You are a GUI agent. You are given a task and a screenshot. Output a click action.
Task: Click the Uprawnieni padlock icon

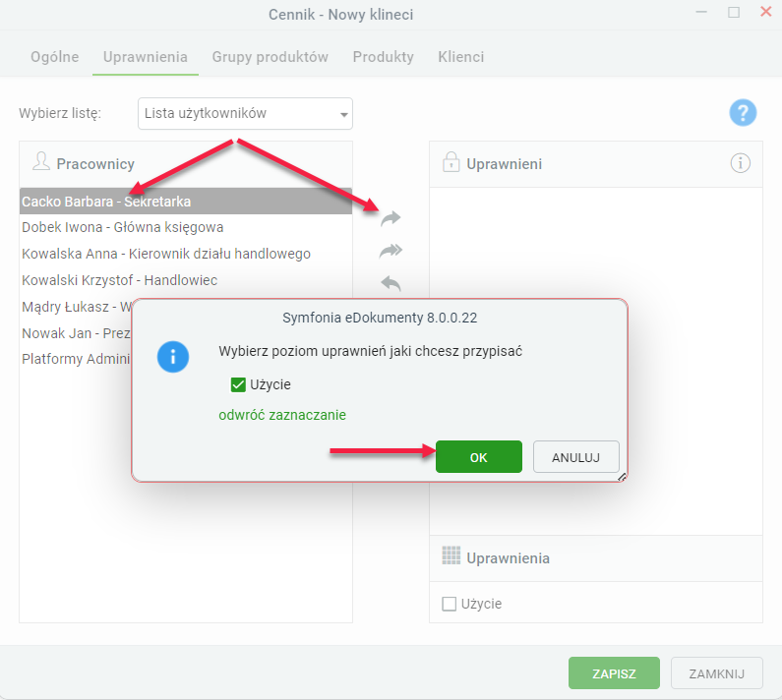pyautogui.click(x=451, y=162)
